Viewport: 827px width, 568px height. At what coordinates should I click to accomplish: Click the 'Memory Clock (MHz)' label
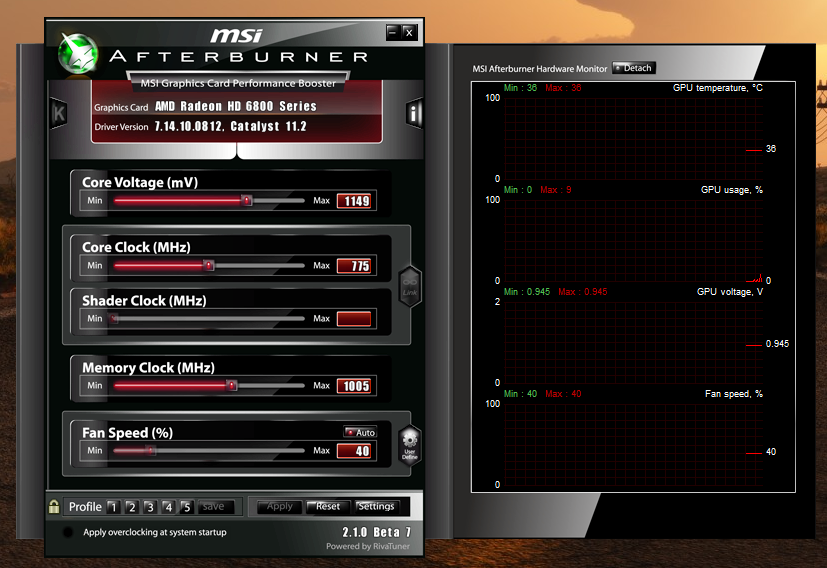(148, 368)
